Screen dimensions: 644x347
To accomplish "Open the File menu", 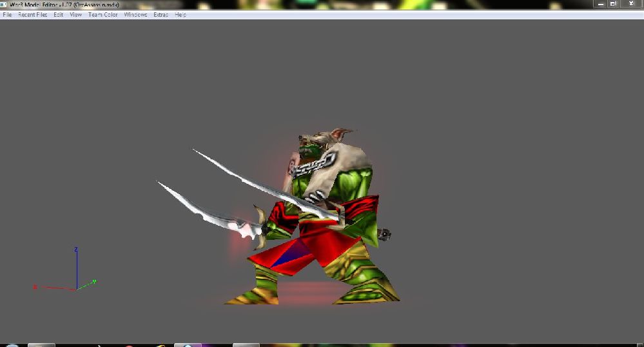I will [x=7, y=14].
